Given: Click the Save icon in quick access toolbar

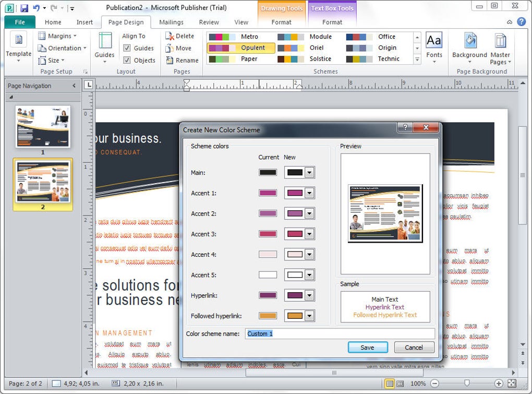Looking at the screenshot, I should pyautogui.click(x=24, y=8).
